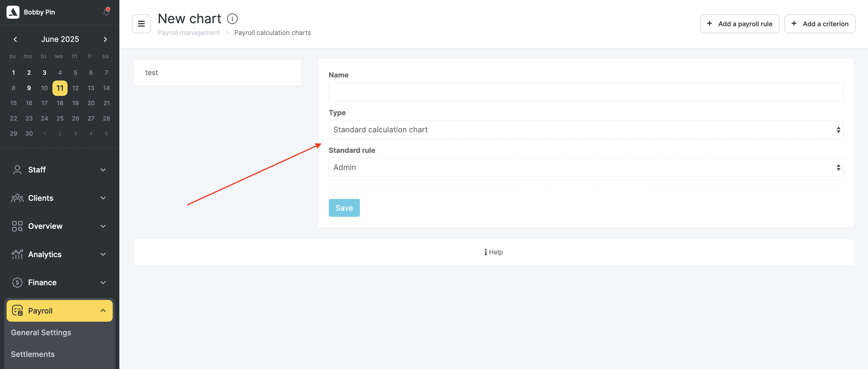868x369 pixels.
Task: Open General Settings under Payroll
Action: (x=41, y=333)
